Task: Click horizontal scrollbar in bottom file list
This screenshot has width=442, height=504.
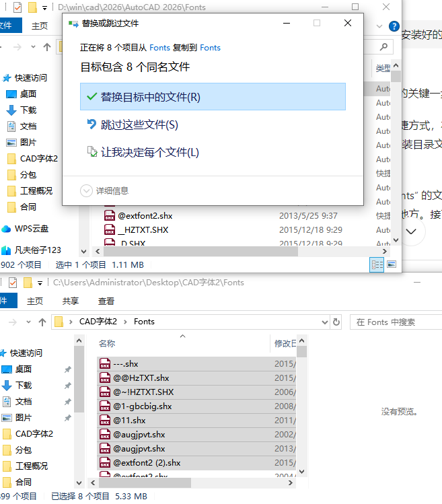Action: pyautogui.click(x=145, y=482)
